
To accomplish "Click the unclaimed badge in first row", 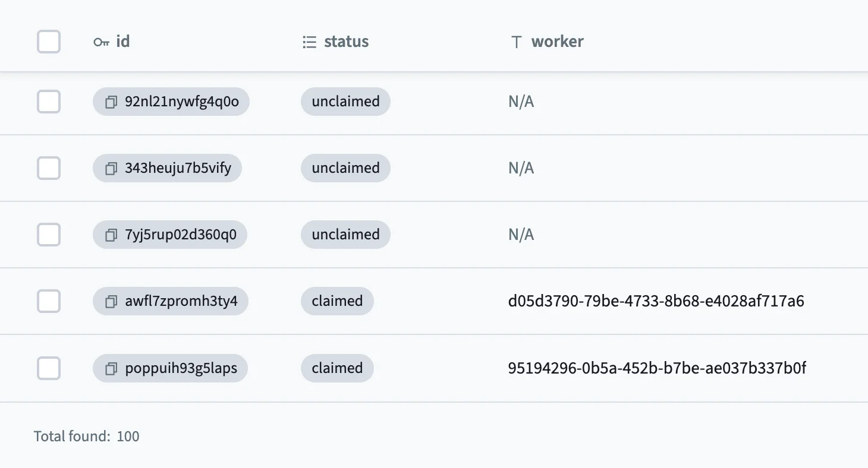I will (345, 102).
